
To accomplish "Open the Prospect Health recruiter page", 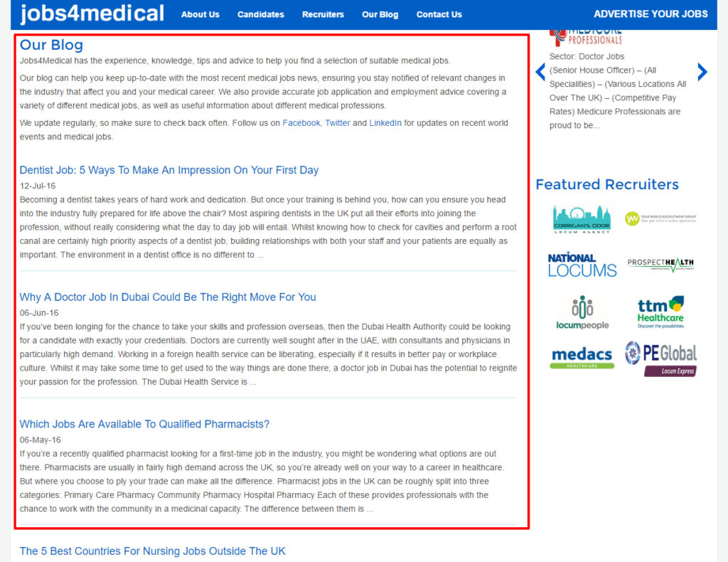I will tap(661, 262).
